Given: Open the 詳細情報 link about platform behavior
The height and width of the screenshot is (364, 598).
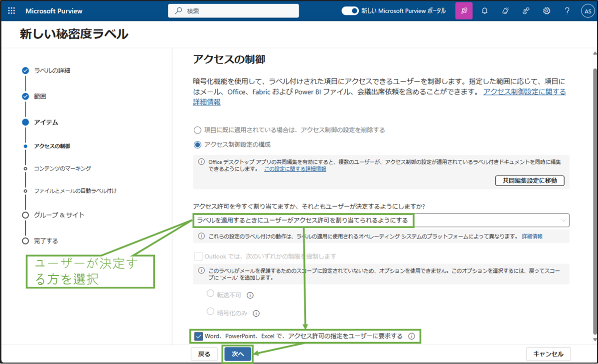Looking at the screenshot, I should [x=532, y=237].
